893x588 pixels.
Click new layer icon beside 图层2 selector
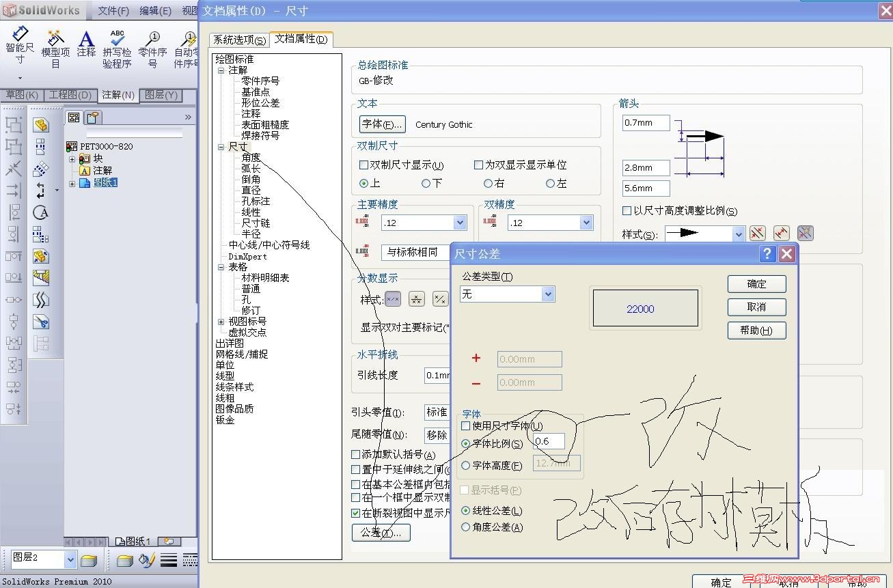91,559
